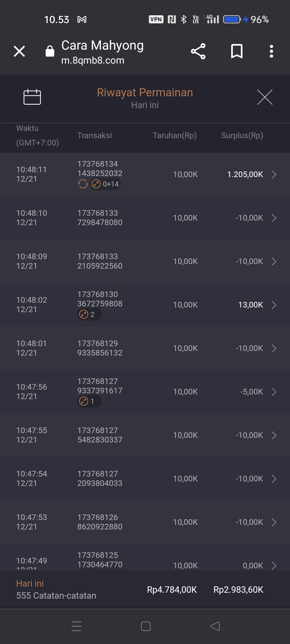The image size is (290, 644).
Task: Expand the 13,00K surplus row chevron
Action: (x=274, y=305)
